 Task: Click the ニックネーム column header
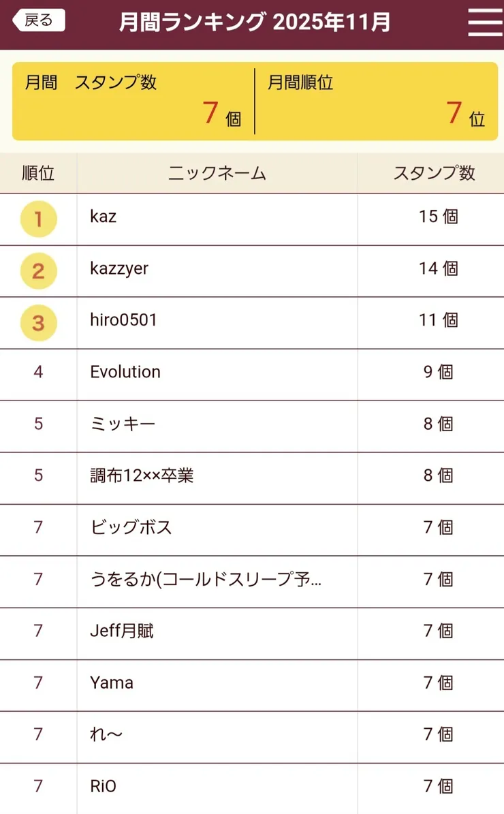[217, 173]
